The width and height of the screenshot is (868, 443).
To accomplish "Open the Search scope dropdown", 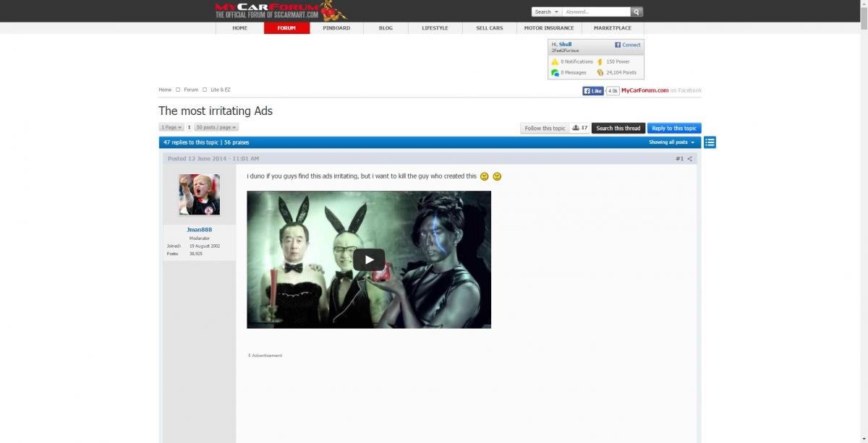I will (x=546, y=12).
